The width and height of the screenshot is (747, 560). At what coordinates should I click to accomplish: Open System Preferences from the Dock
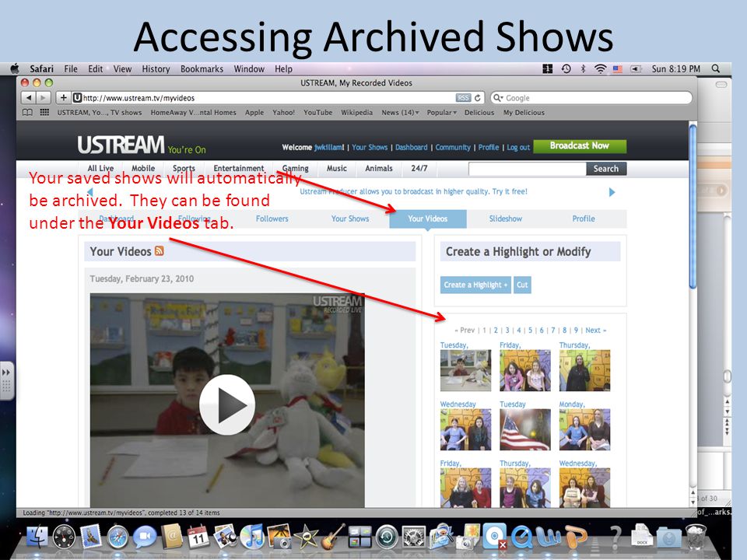[x=414, y=537]
